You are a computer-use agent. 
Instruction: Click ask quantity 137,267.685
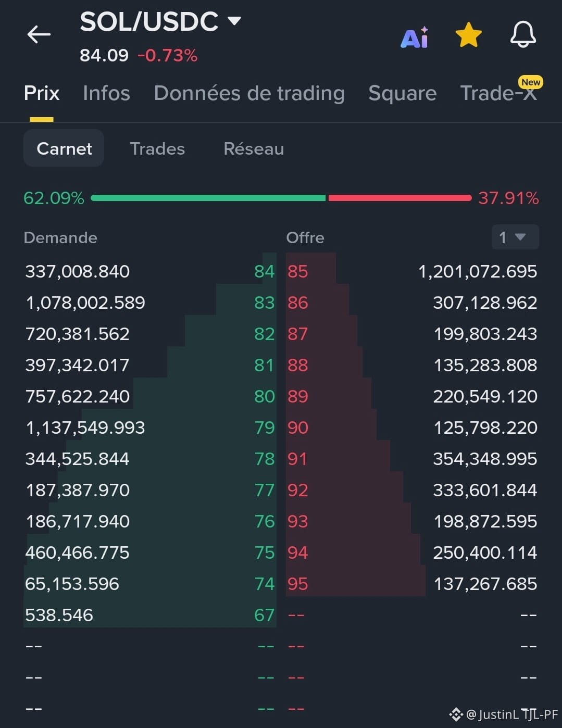pos(485,584)
